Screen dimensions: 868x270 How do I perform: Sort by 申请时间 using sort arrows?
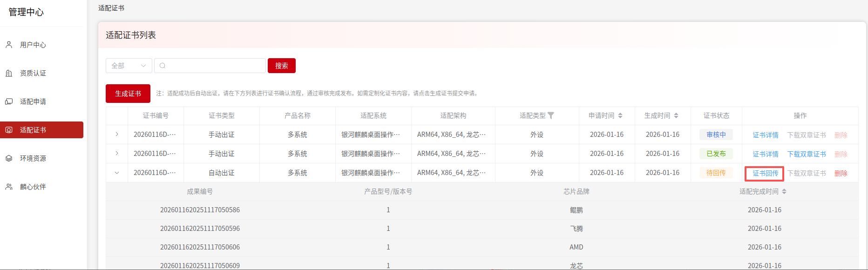pos(620,115)
